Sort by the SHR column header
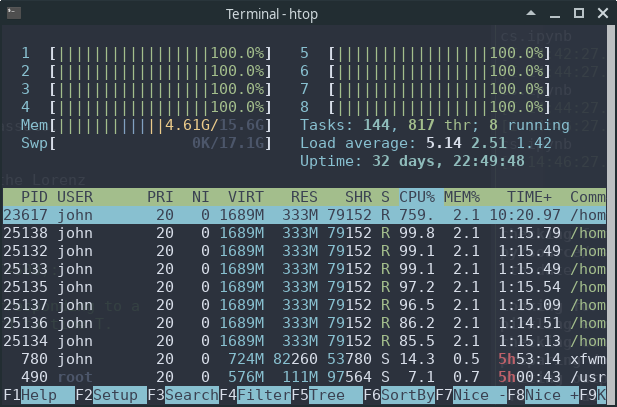This screenshot has height=407, width=617. 358,197
